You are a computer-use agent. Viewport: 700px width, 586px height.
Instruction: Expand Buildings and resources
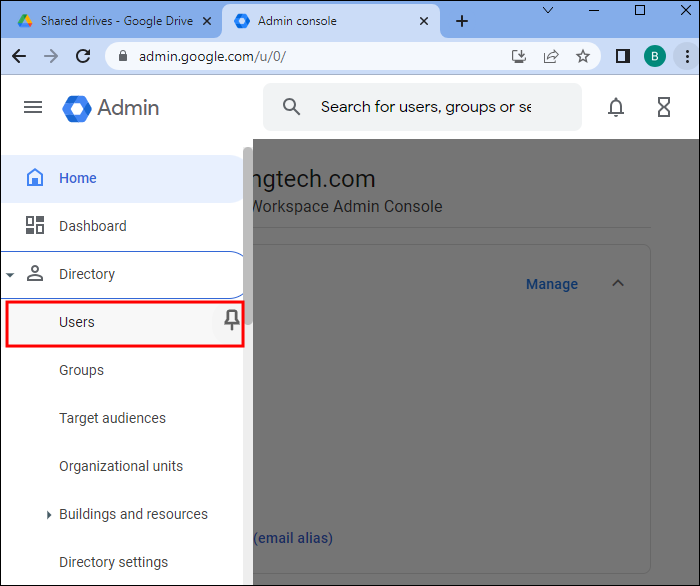pyautogui.click(x=49, y=515)
